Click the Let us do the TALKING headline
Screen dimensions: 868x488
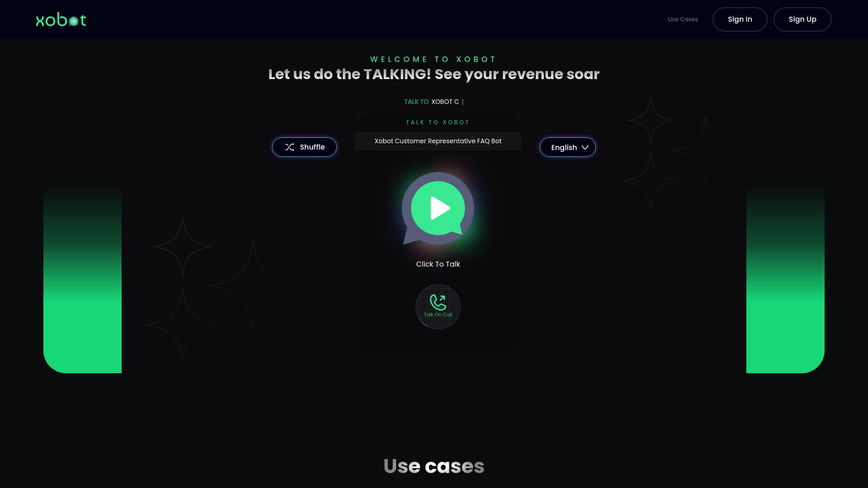(x=434, y=74)
